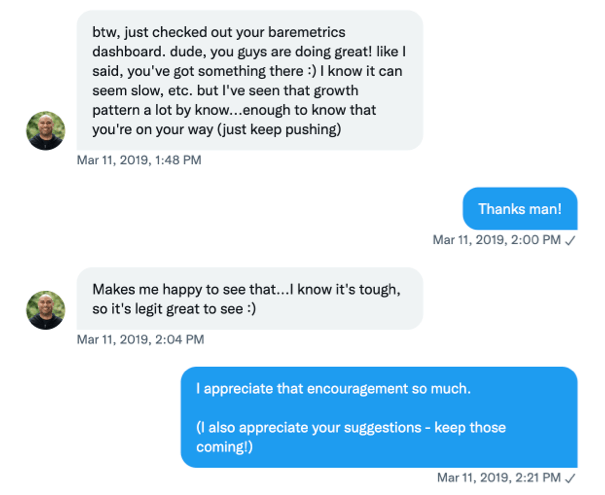Viewport: 605px width, 495px height.
Task: Select the message starting "btw, just checked out"
Action: point(250,80)
